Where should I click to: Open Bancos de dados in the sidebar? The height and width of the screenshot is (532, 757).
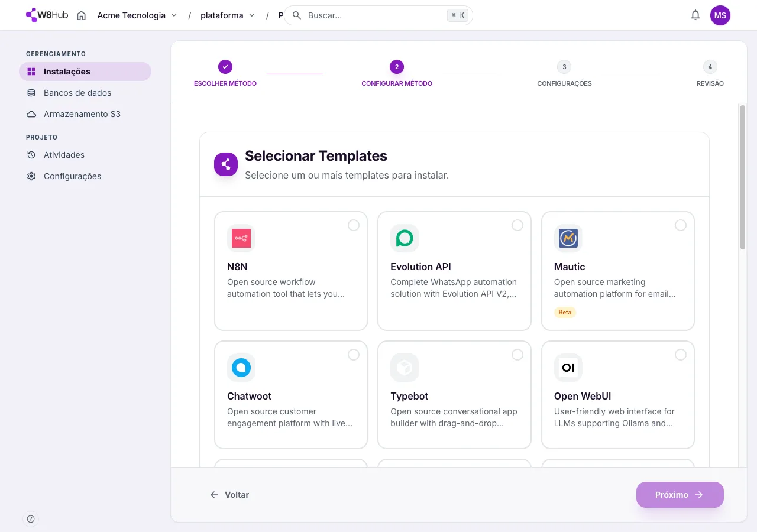(x=85, y=93)
